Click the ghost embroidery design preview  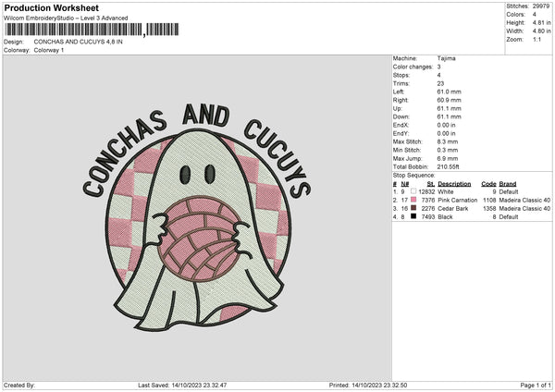pos(197,217)
